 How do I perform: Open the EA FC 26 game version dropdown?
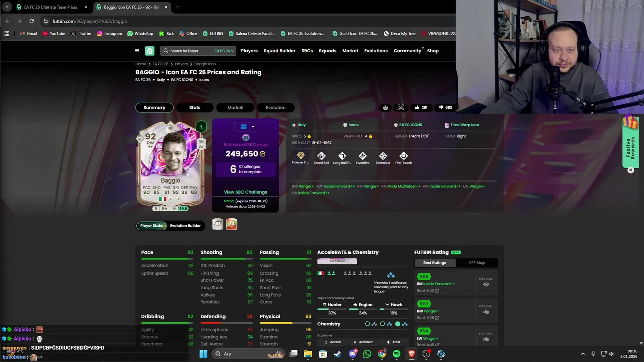point(224,51)
